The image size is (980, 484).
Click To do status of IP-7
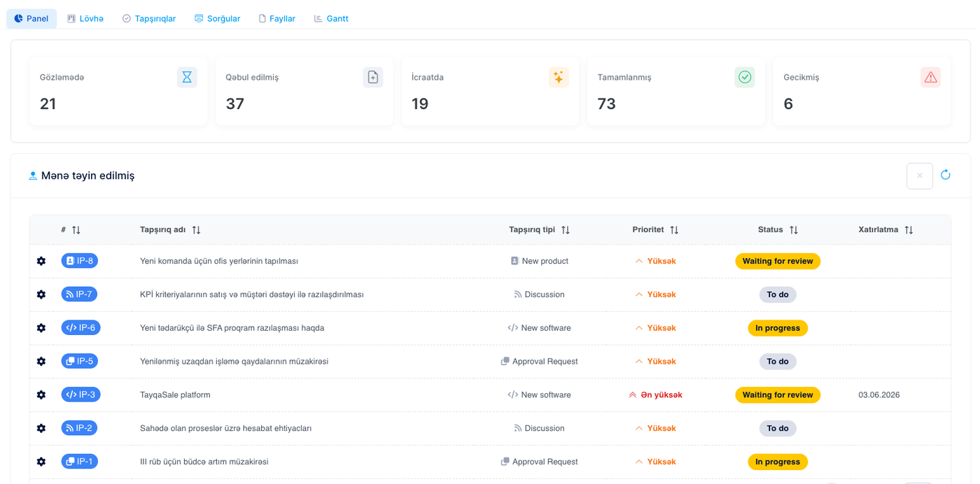pos(778,294)
